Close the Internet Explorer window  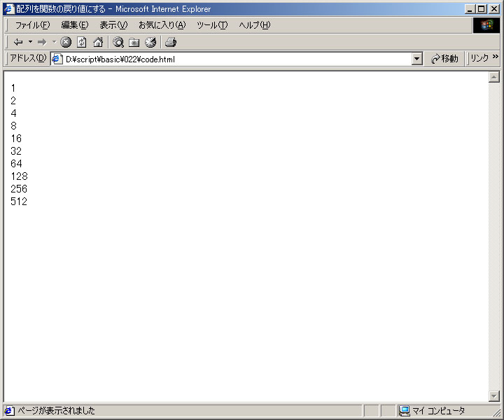pyautogui.click(x=494, y=9)
